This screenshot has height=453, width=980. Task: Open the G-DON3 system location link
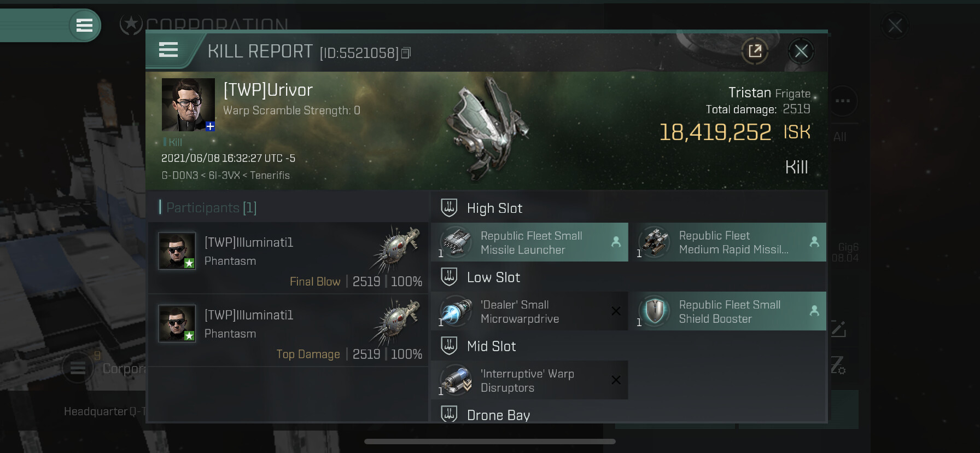click(180, 176)
